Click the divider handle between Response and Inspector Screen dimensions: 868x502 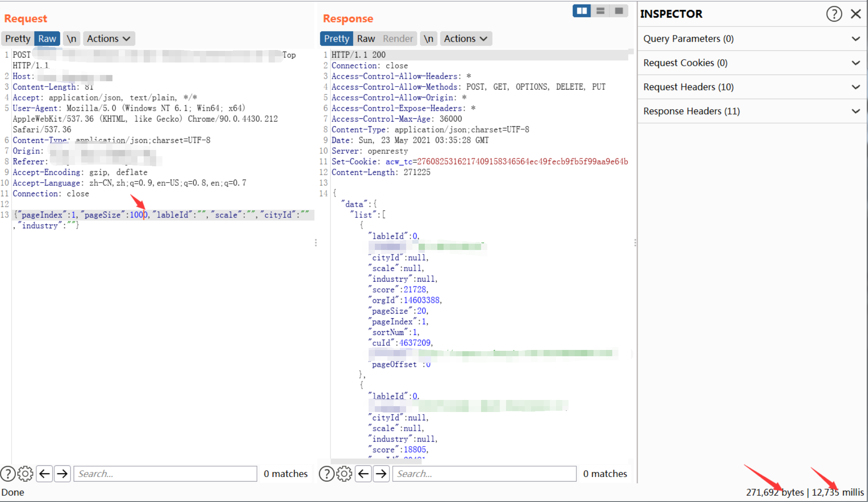click(635, 243)
